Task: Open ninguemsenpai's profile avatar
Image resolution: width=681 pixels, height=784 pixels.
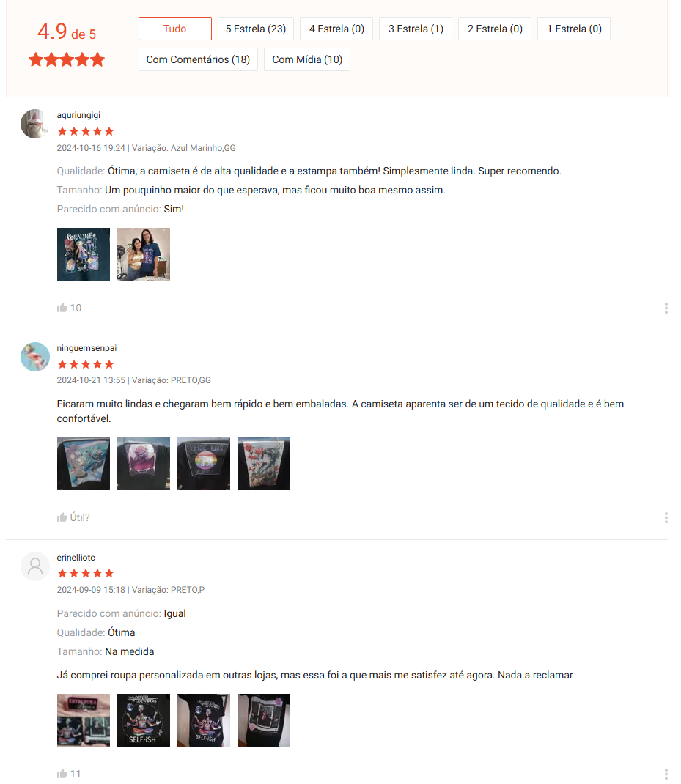Action: coord(34,357)
